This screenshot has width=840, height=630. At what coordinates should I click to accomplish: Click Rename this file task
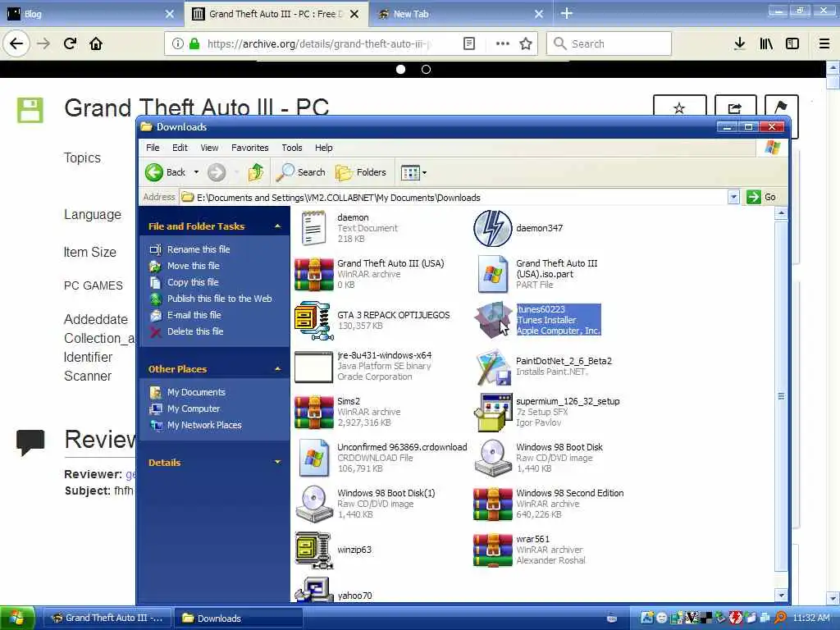pyautogui.click(x=199, y=249)
